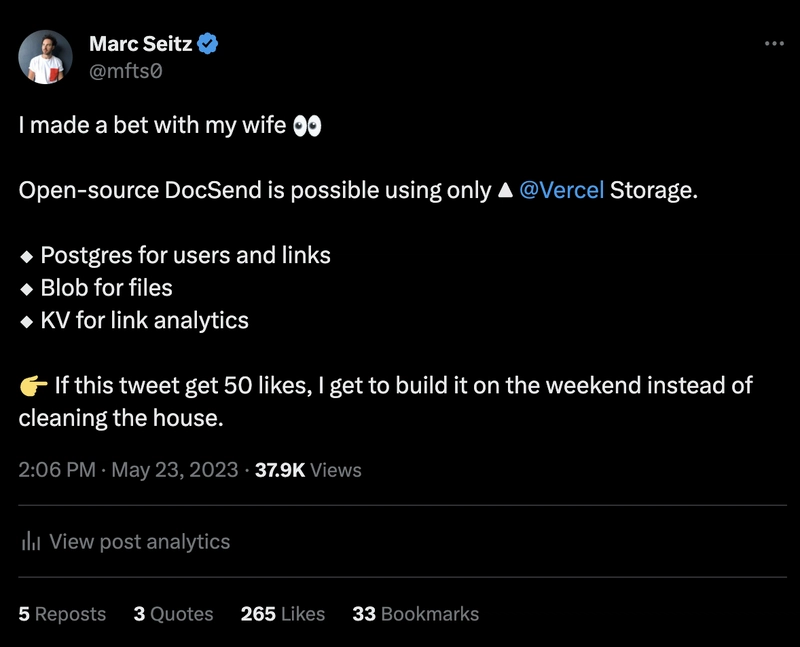Open the @mfts0 handle link

click(x=126, y=70)
